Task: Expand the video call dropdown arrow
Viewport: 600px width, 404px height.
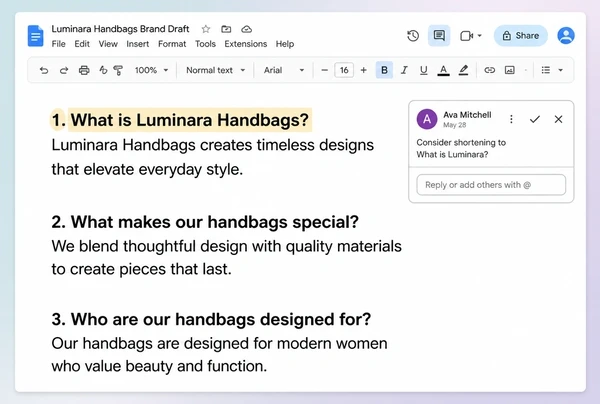Action: 479,36
